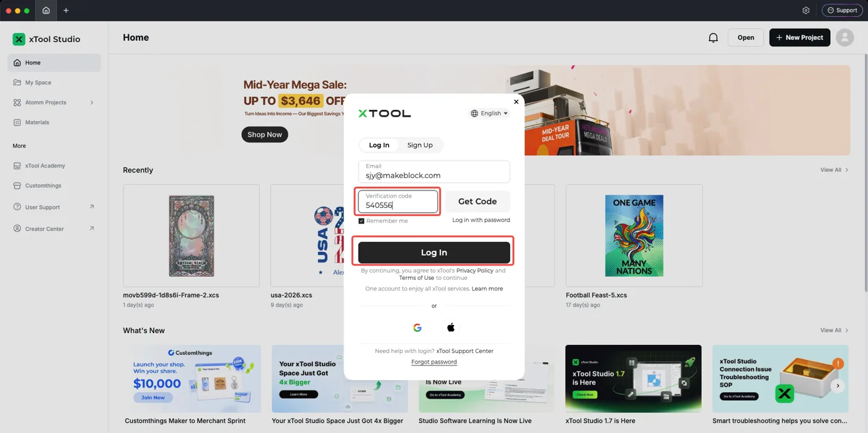Switch to the Sign Up tab
This screenshot has height=433, width=868.
point(420,145)
